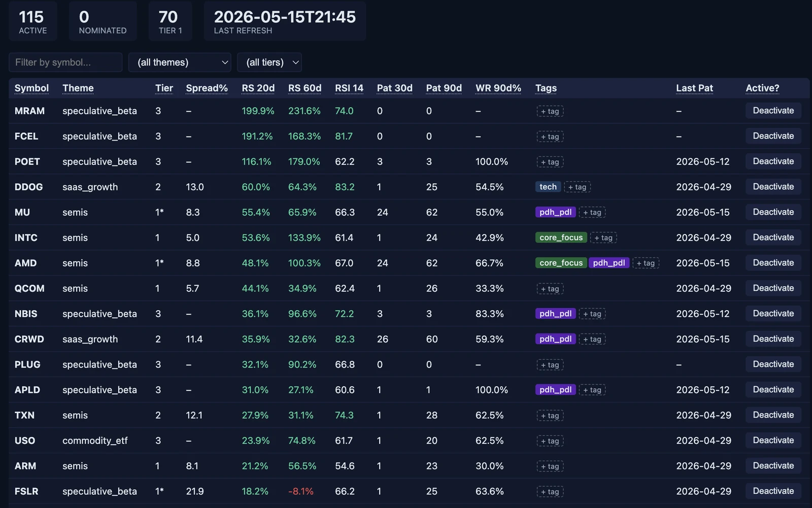
Task: Add a tag to QCOM
Action: (550, 289)
